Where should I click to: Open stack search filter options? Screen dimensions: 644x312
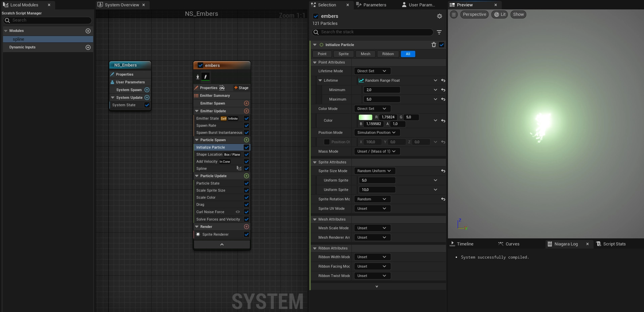[x=439, y=32]
